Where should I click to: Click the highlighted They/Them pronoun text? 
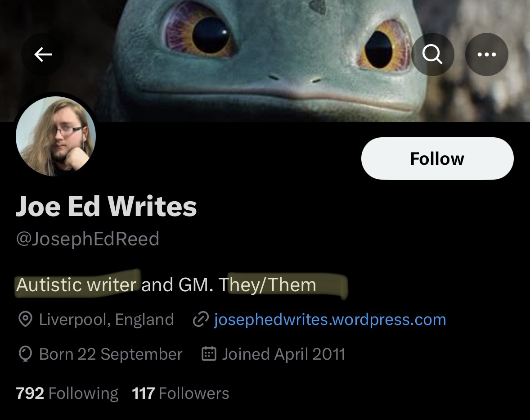point(267,285)
